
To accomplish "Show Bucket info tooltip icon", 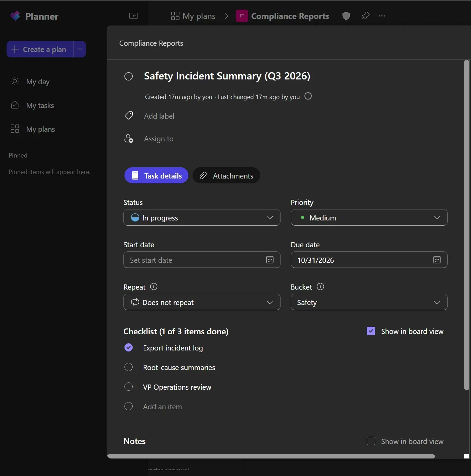I will [x=320, y=286].
